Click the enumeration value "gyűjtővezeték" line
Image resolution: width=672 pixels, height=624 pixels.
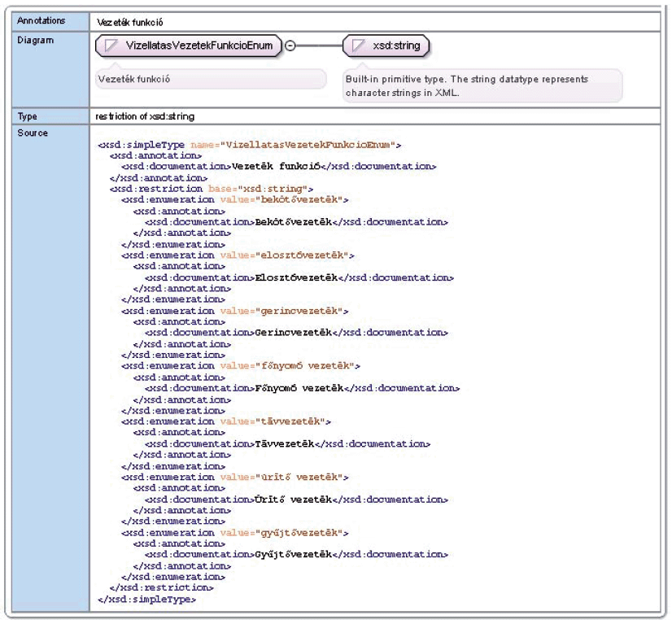235,533
